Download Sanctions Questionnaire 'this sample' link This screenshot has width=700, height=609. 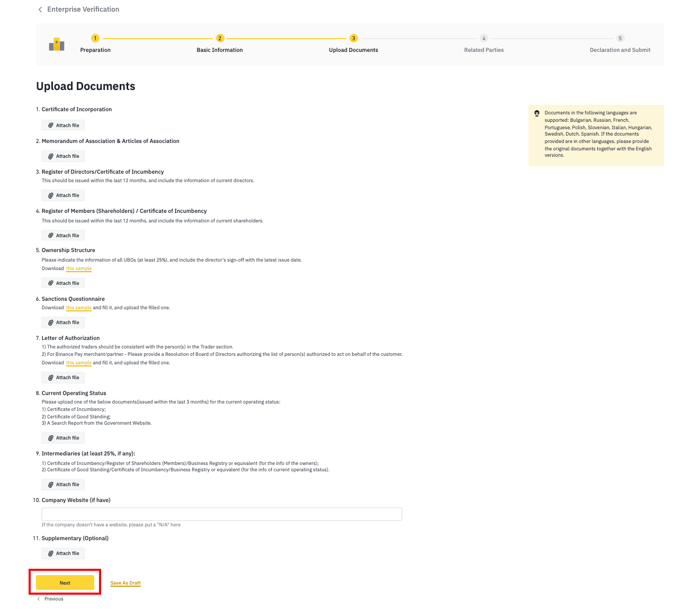pyautogui.click(x=79, y=308)
